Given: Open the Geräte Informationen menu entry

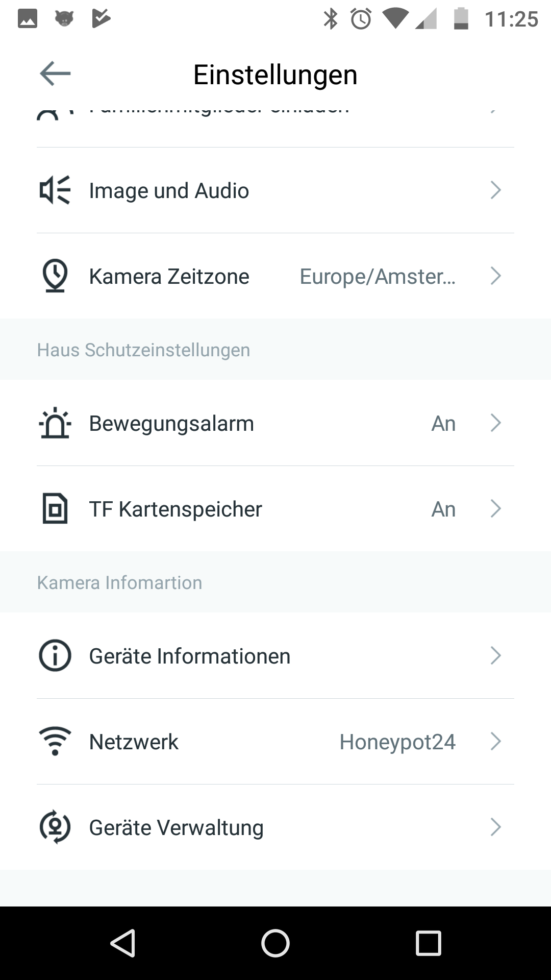Looking at the screenshot, I should tap(190, 656).
